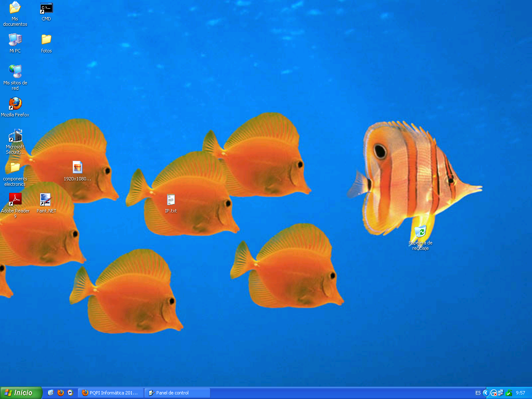Launch Adobe Reader 9
Viewport: 532px width, 399px height.
coord(15,199)
